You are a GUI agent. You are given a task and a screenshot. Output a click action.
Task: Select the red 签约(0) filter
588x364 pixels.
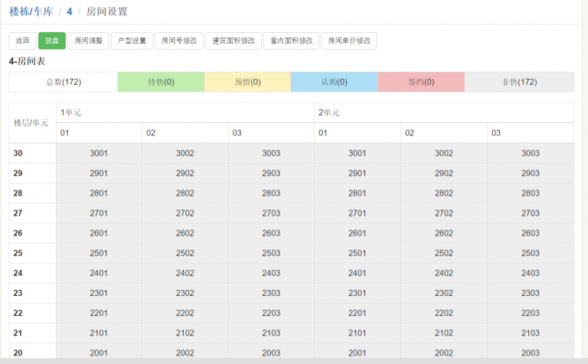[x=421, y=82]
